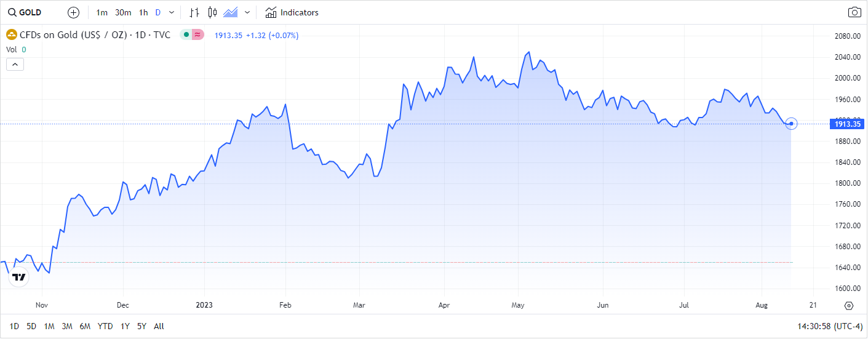The height and width of the screenshot is (339, 868).
Task: Select the 1M range
Action: tap(49, 327)
